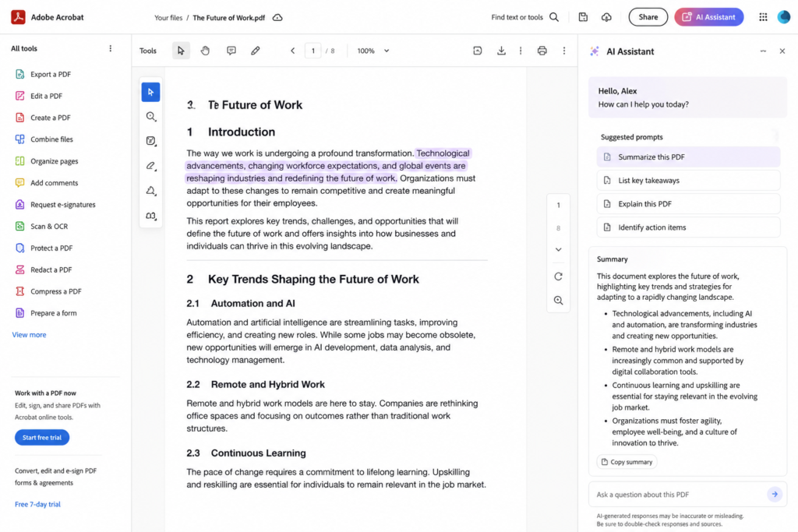Open Create a PDF tool
Image resolution: width=798 pixels, height=532 pixels.
click(x=44, y=118)
